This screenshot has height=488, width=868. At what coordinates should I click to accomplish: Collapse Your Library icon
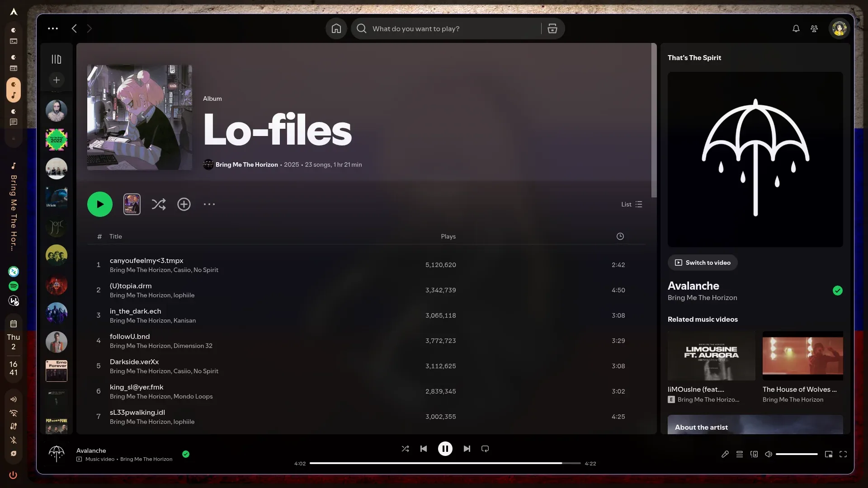tap(56, 59)
